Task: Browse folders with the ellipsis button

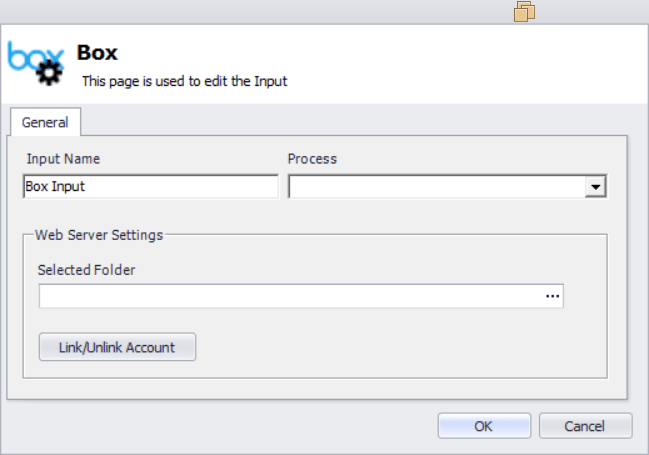Action: tap(553, 296)
